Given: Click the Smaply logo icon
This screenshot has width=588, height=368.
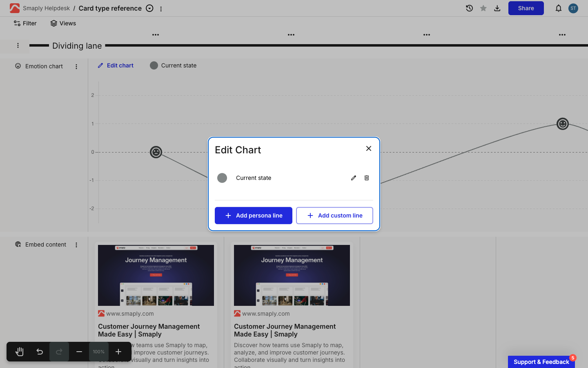Looking at the screenshot, I should click(15, 8).
